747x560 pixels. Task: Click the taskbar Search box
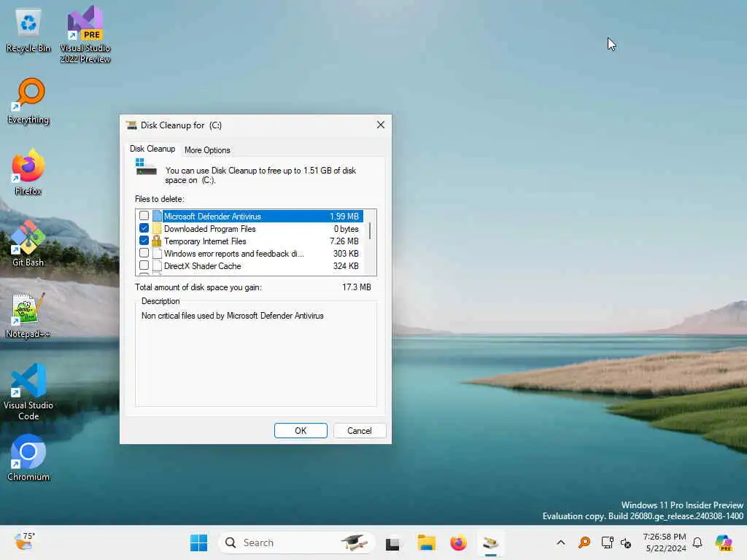point(297,542)
